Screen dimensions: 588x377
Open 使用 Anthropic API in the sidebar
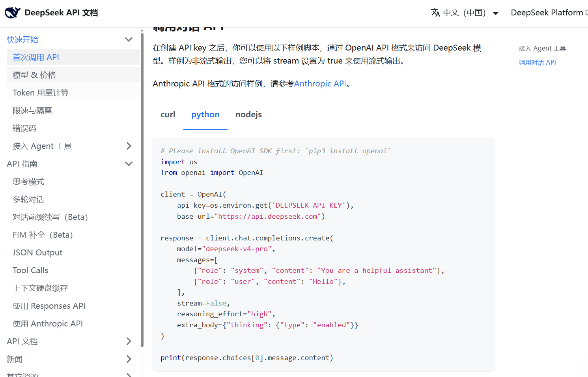(73, 324)
